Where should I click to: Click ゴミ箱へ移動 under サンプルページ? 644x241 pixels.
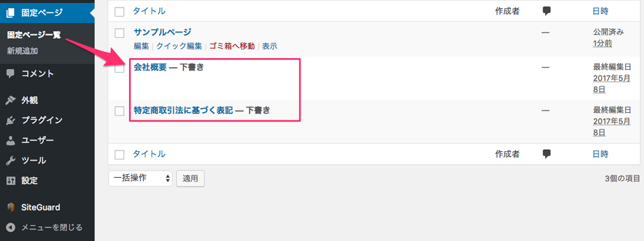click(x=232, y=46)
